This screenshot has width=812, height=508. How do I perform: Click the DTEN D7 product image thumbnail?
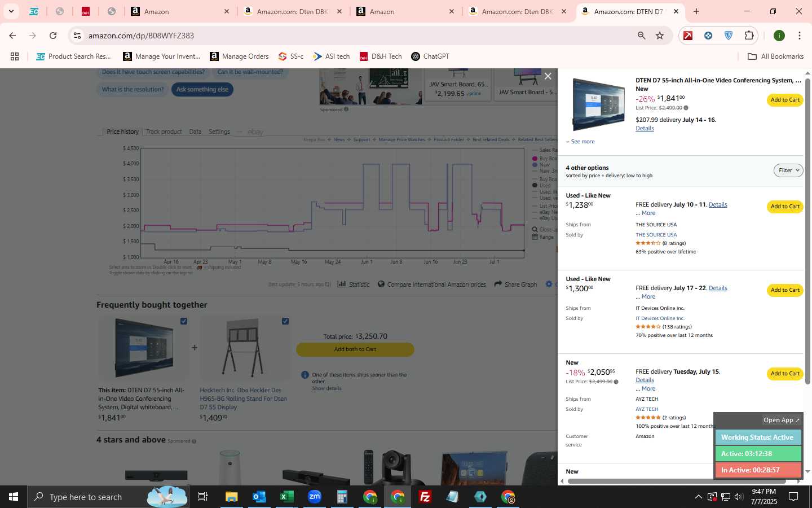598,105
